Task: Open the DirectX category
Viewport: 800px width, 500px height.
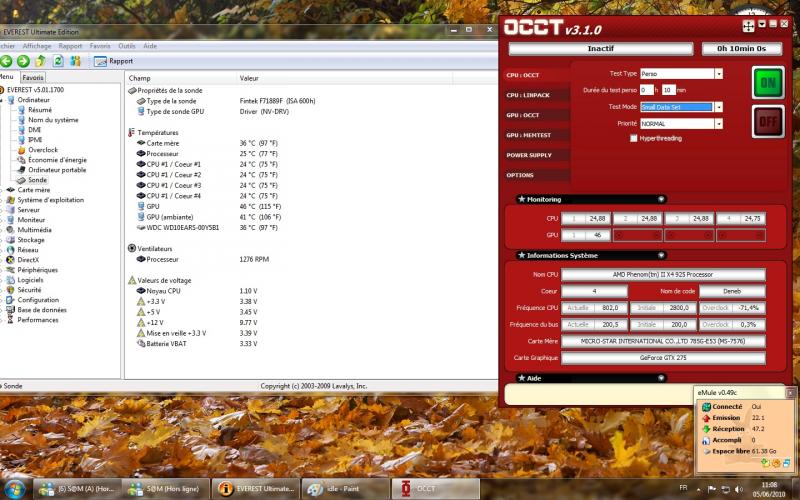Action: click(28, 260)
